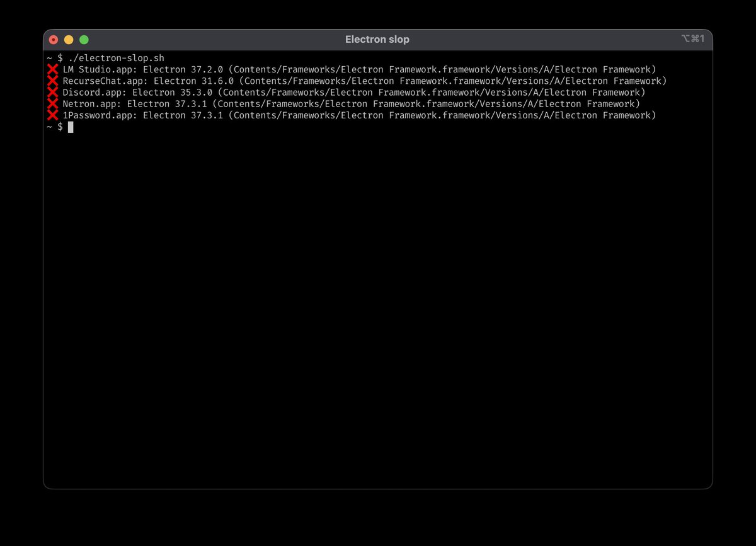Click "Electron 31.6.0" version text
The image size is (756, 546).
[195, 81]
